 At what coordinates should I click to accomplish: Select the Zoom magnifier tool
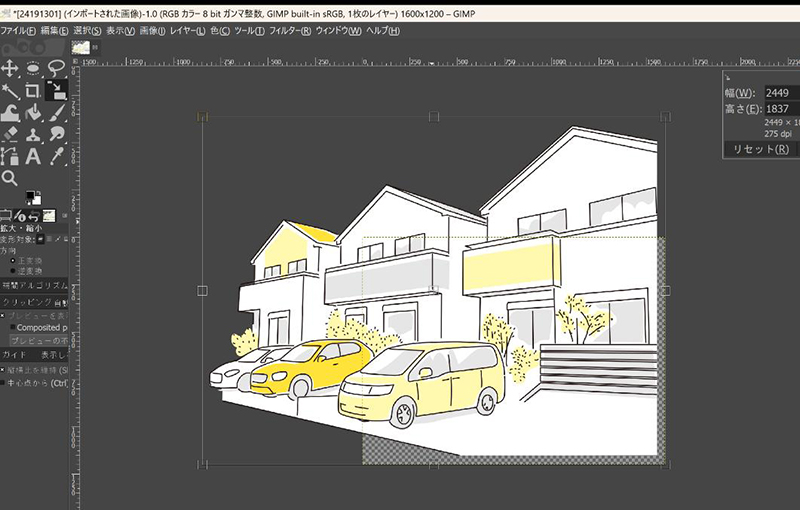[x=10, y=178]
